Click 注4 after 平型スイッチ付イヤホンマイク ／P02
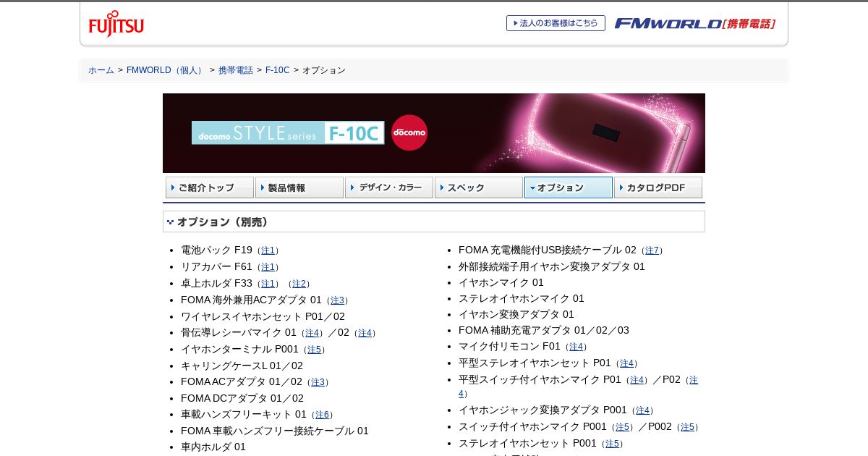This screenshot has width=868, height=456. 693,380
